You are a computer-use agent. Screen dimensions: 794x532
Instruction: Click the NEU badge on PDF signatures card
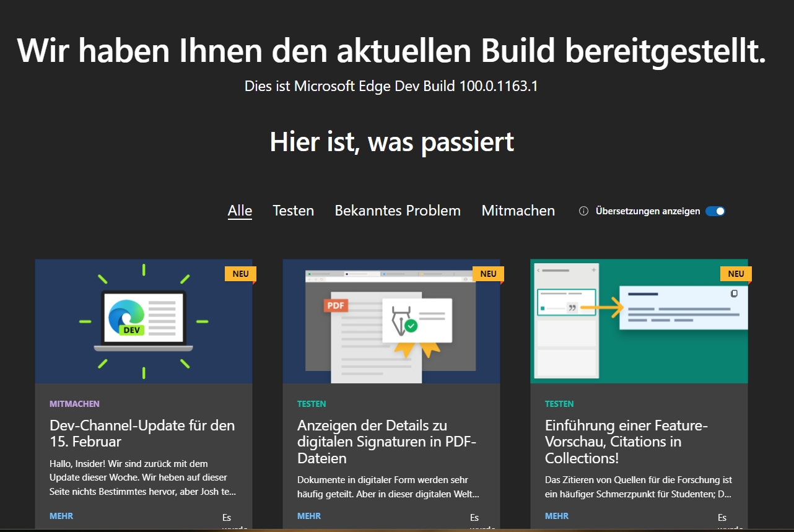pos(488,274)
